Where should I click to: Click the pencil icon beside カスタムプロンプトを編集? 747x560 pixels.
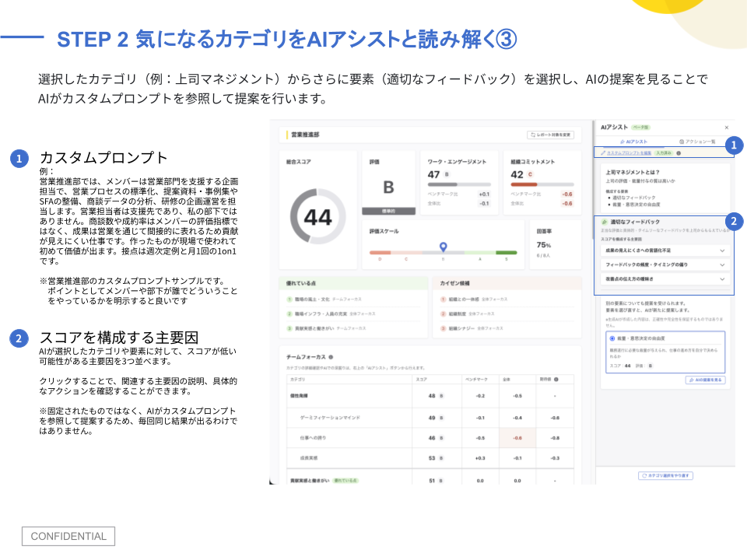click(603, 153)
